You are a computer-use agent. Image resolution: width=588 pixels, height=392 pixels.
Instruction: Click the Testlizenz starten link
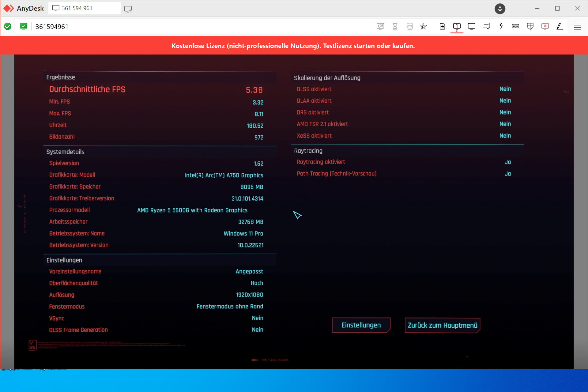click(349, 46)
